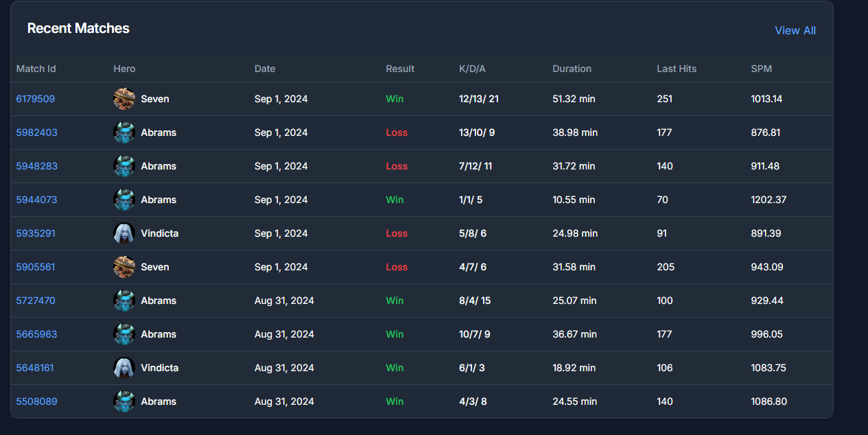Click the Match Id column header
Viewport: 868px width, 435px height.
coord(36,69)
